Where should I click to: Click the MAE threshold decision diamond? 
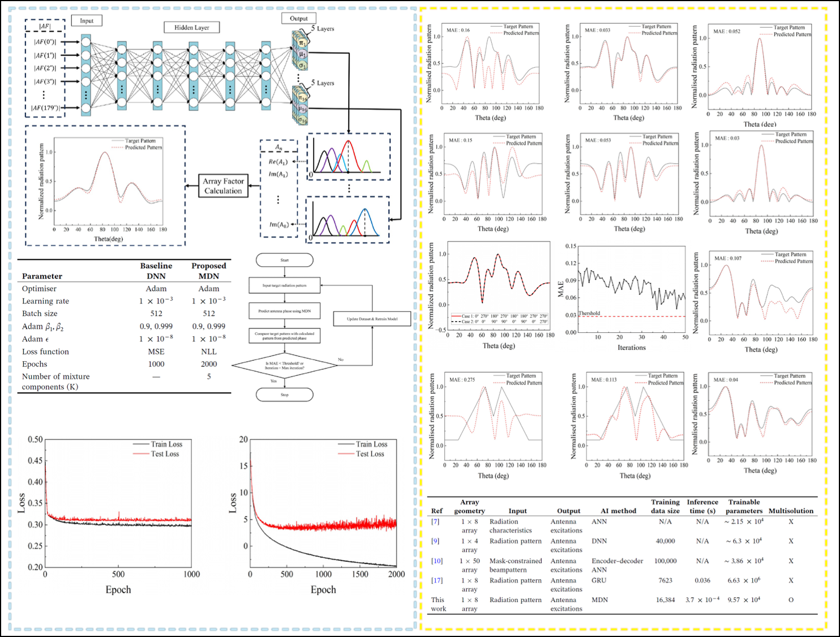point(285,366)
